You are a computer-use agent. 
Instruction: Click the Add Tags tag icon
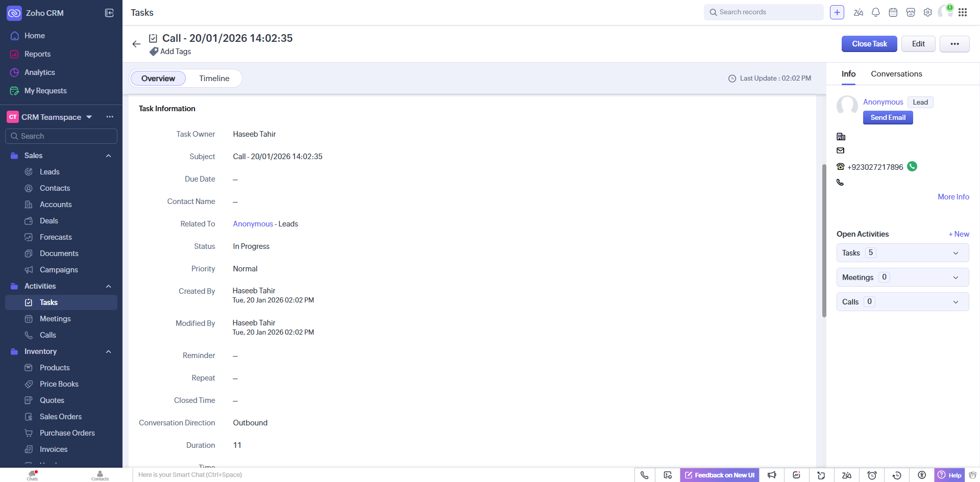point(154,52)
